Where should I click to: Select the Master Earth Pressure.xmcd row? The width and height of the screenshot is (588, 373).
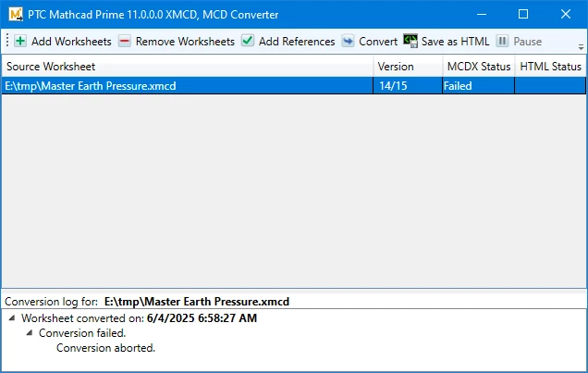click(x=294, y=85)
